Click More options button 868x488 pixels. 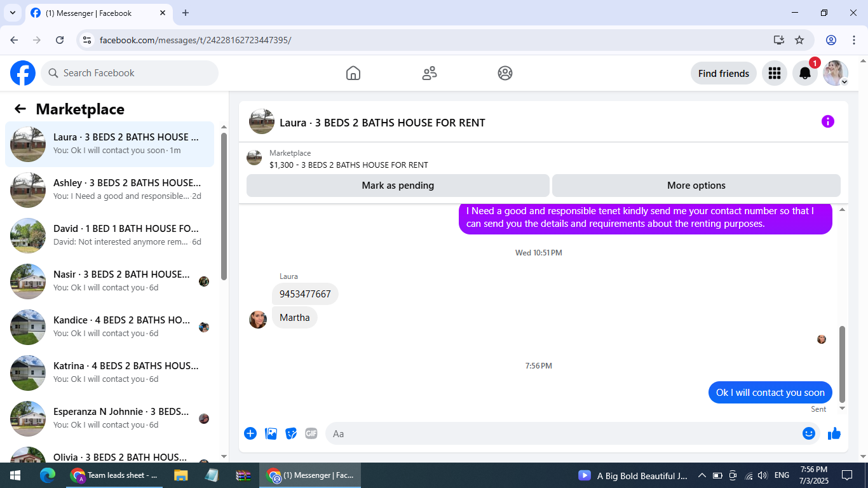coord(696,186)
